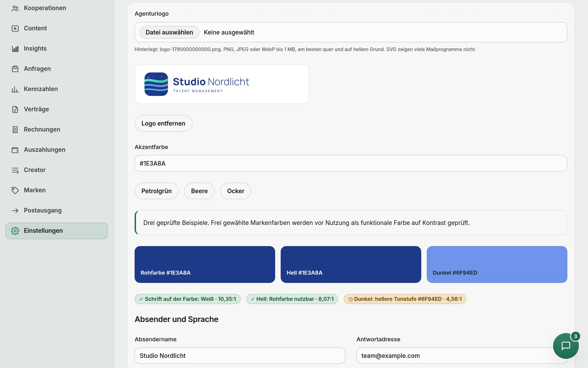Screen dimensions: 588x368
Task: Click the Datei auswählen button
Action: click(169, 32)
